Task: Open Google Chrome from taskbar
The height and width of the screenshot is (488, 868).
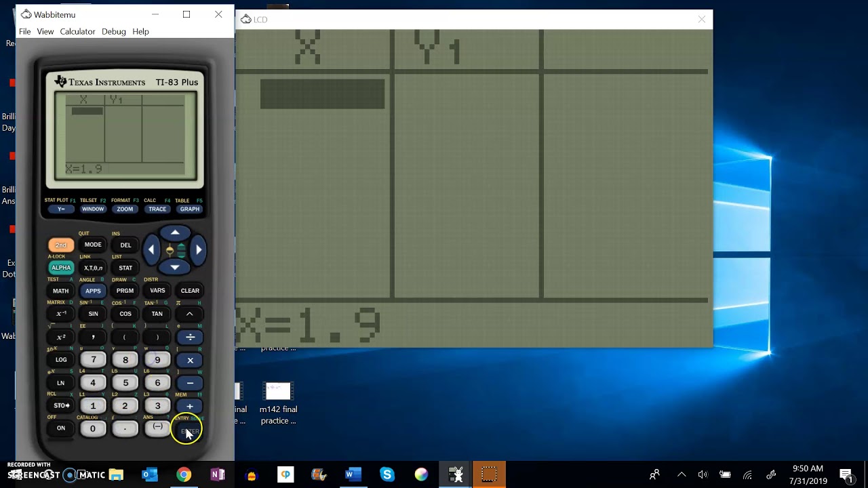Action: coord(184,474)
